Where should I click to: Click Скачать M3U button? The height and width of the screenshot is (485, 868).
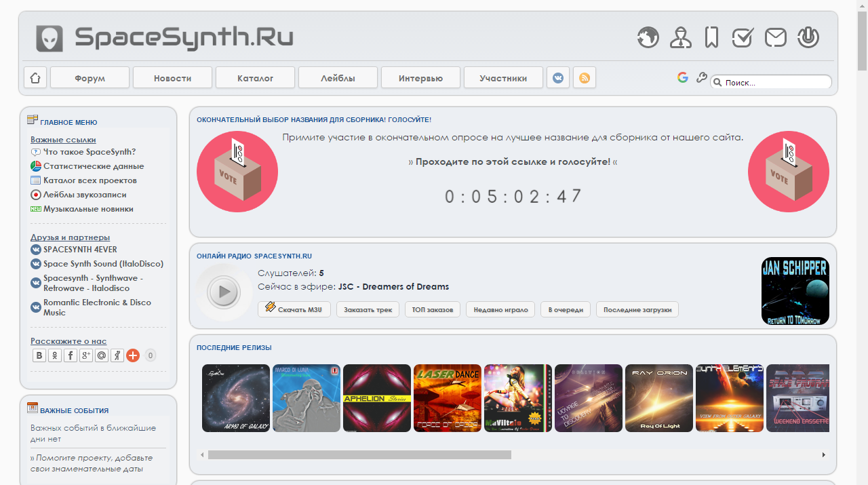(x=294, y=309)
